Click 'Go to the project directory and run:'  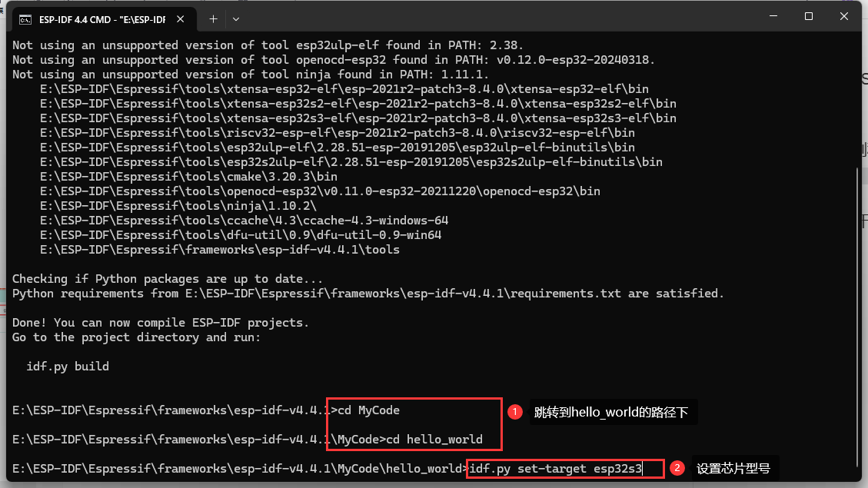tap(137, 337)
